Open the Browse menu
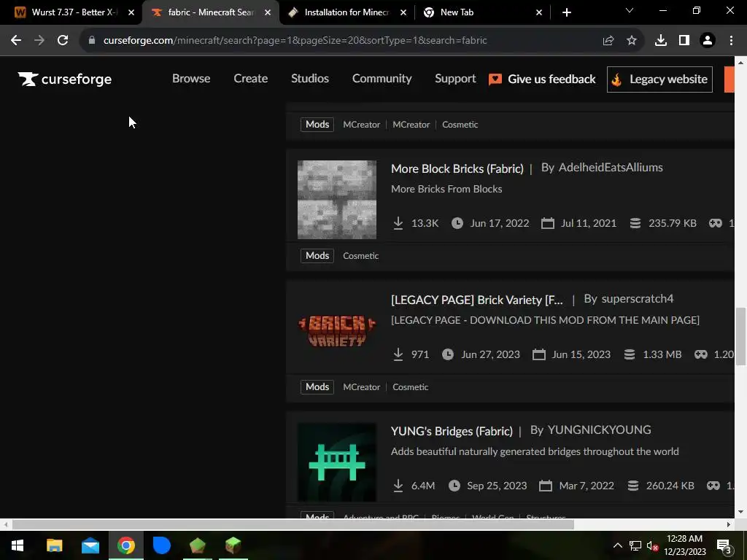The image size is (747, 560). (x=191, y=79)
